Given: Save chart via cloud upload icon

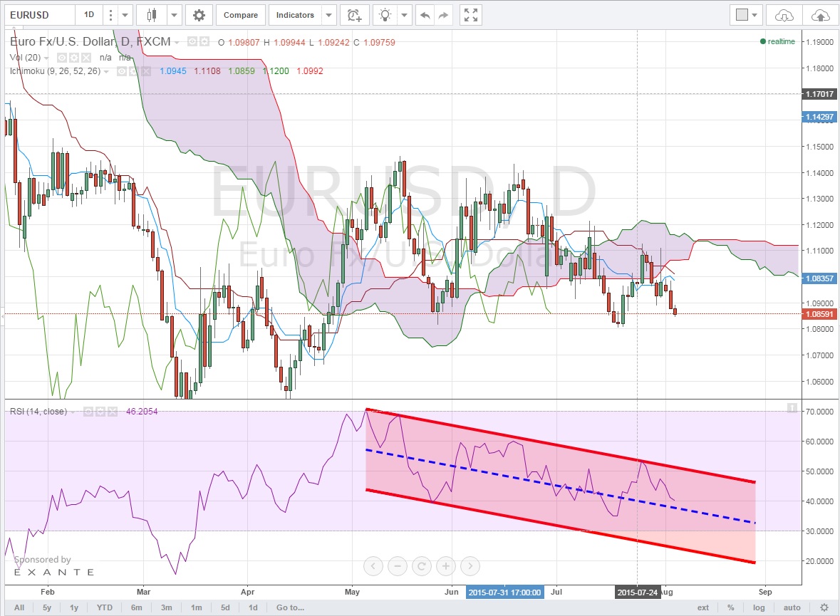Looking at the screenshot, I should coord(821,15).
